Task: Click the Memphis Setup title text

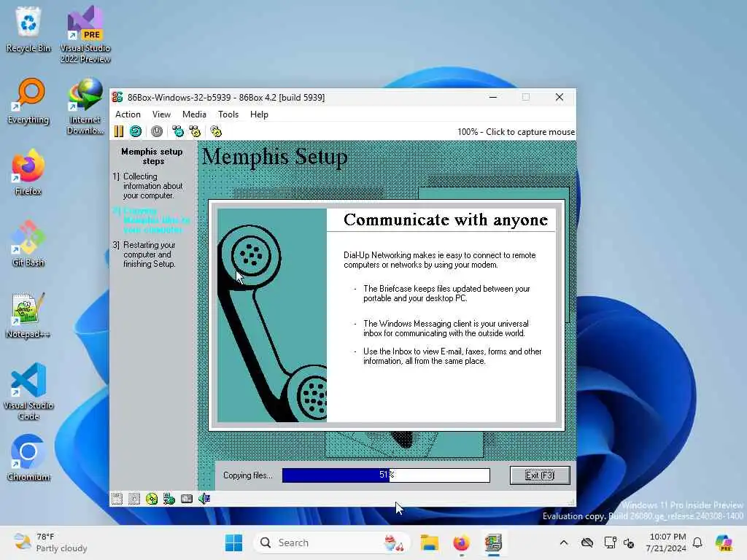Action: click(x=275, y=157)
